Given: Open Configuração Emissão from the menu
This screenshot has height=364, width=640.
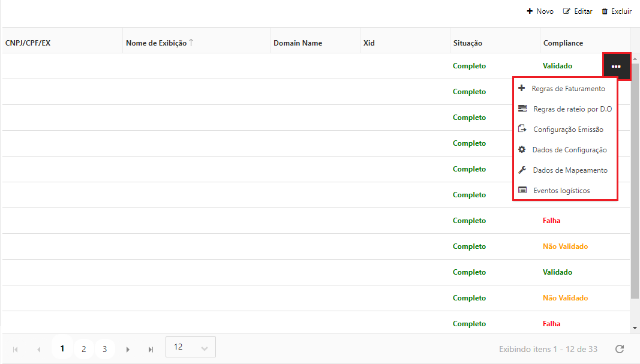Looking at the screenshot, I should point(567,130).
